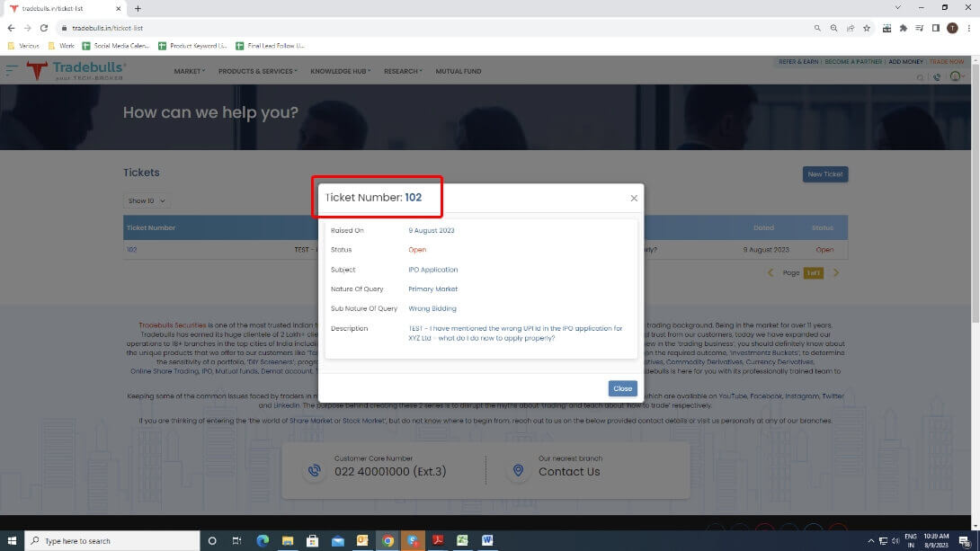The height and width of the screenshot is (551, 980).
Task: Open the Chrome extensions puzzle icon
Action: [x=904, y=28]
